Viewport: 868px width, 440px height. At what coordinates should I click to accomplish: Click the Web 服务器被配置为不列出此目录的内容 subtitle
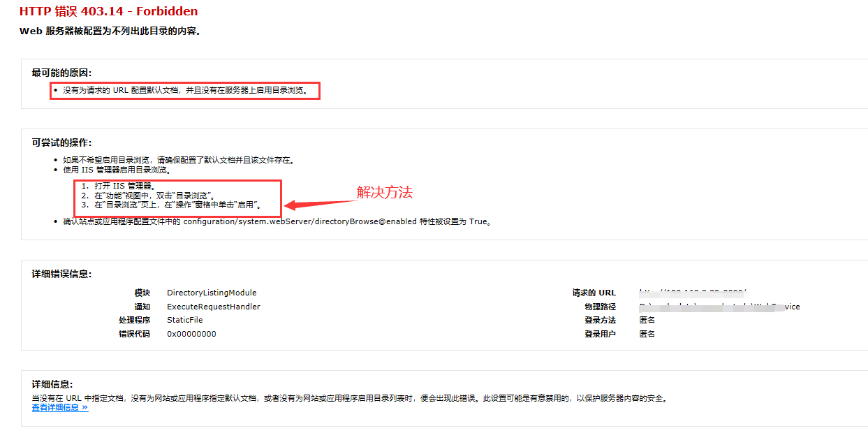pyautogui.click(x=108, y=31)
